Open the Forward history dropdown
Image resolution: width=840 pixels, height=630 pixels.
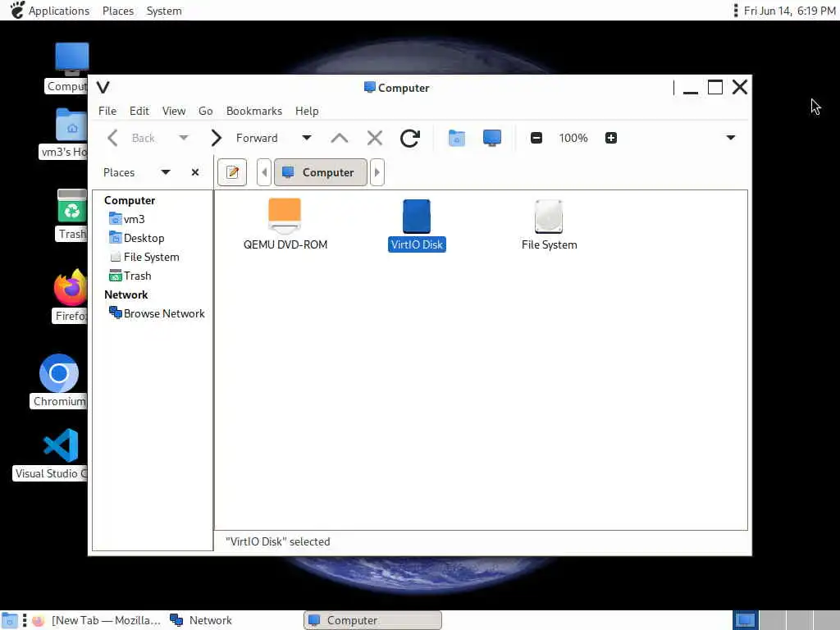(x=307, y=138)
